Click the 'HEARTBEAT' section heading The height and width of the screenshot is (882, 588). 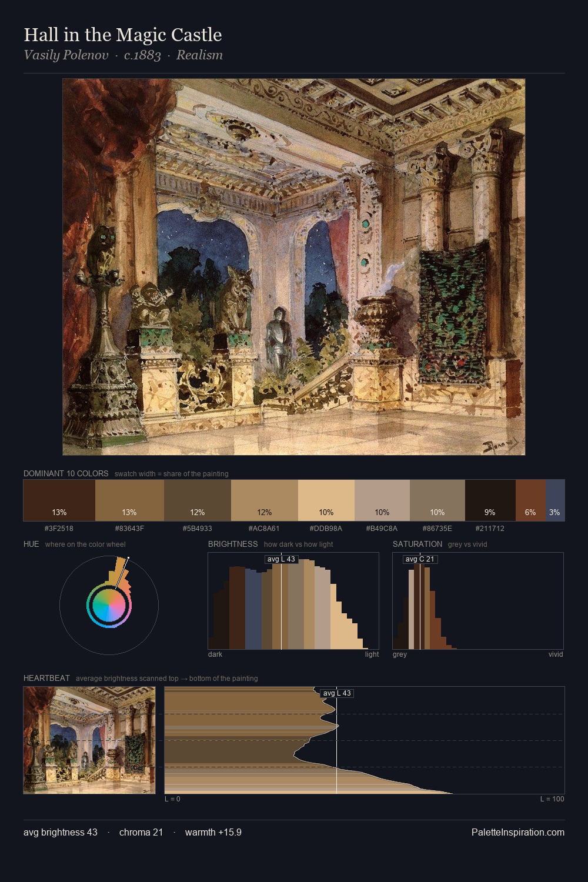click(x=46, y=678)
